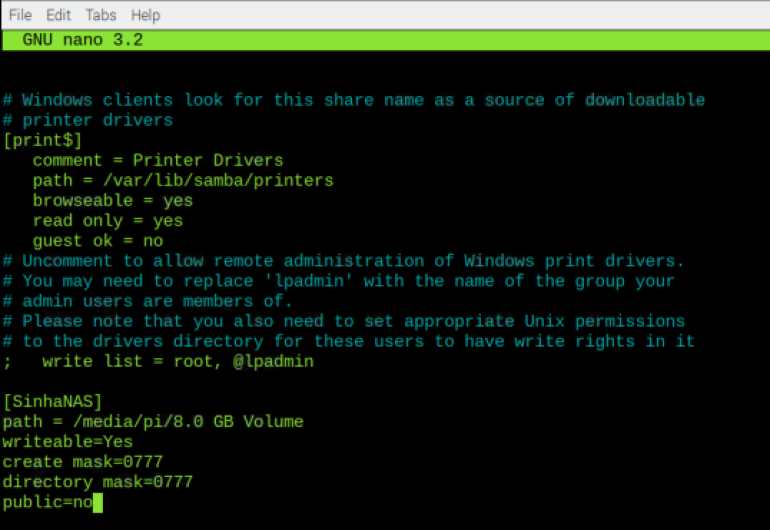Click the 'public=no' line
The width and height of the screenshot is (770, 530).
[x=48, y=502]
